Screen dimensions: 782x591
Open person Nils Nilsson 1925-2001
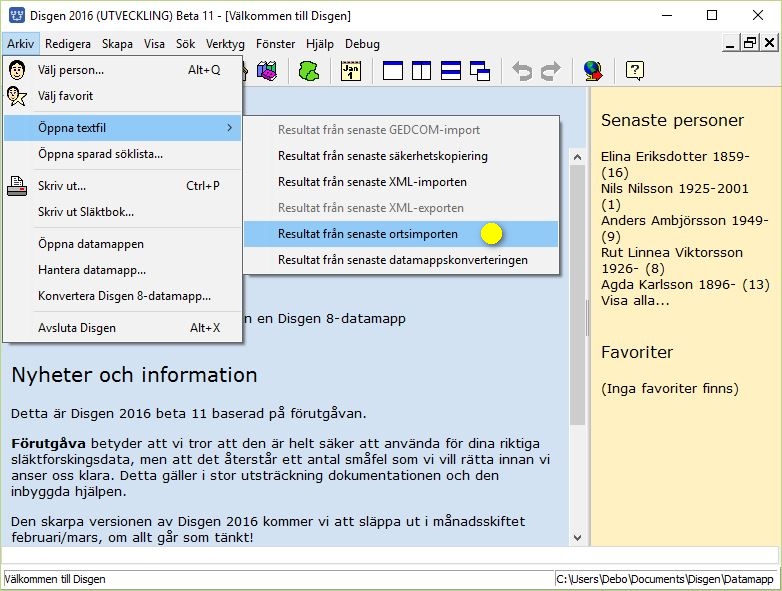pyautogui.click(x=674, y=196)
